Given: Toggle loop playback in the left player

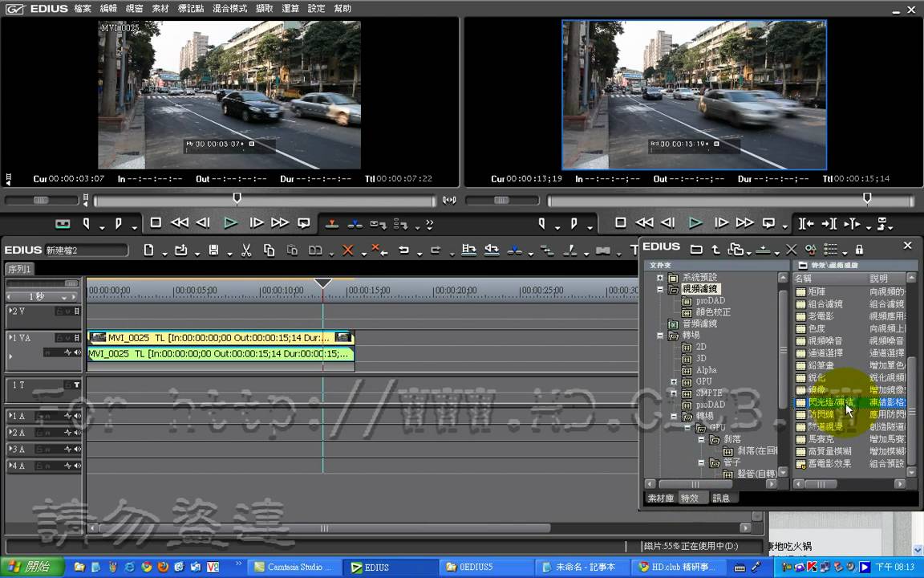Looking at the screenshot, I should tap(303, 223).
